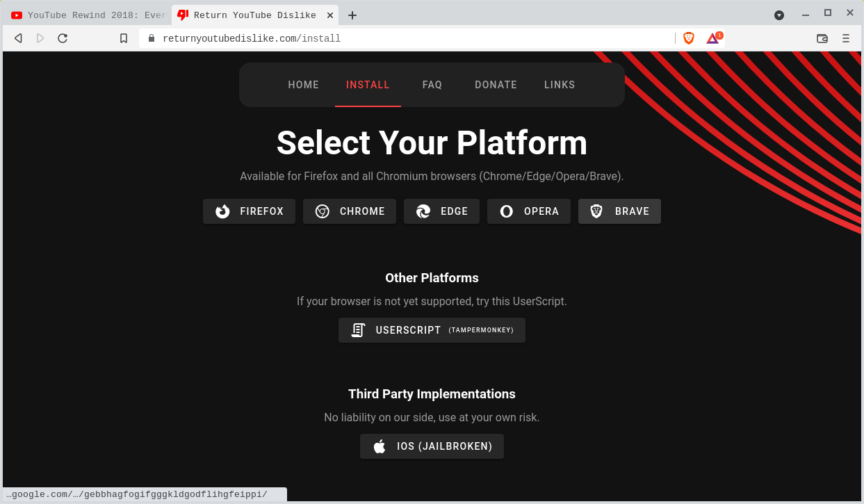Viewport: 864px width, 504px height.
Task: Open the Brave Rewards triangle icon
Action: point(712,38)
